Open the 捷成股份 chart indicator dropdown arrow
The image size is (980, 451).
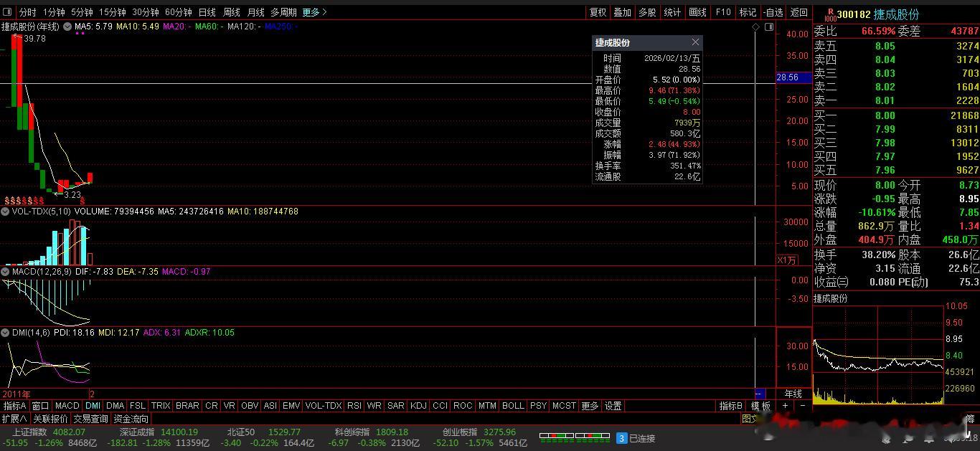(67, 27)
